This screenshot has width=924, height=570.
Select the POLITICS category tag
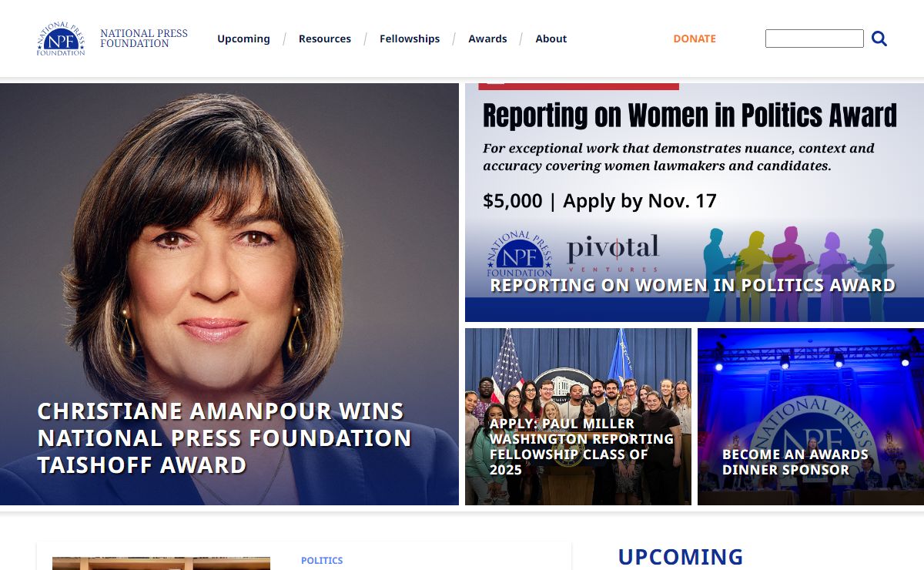(322, 561)
